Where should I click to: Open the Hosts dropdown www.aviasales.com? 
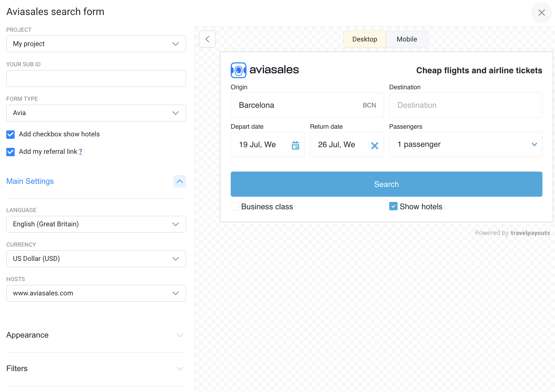(x=96, y=293)
